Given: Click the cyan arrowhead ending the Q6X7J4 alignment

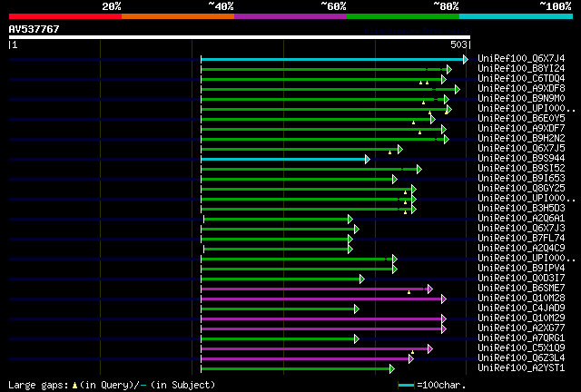Looking at the screenshot, I should (466, 59).
